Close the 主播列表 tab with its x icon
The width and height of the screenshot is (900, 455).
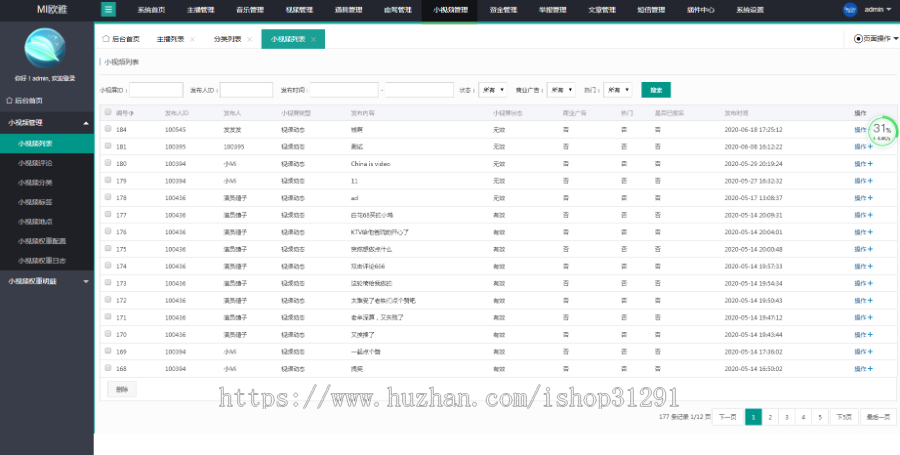192,39
